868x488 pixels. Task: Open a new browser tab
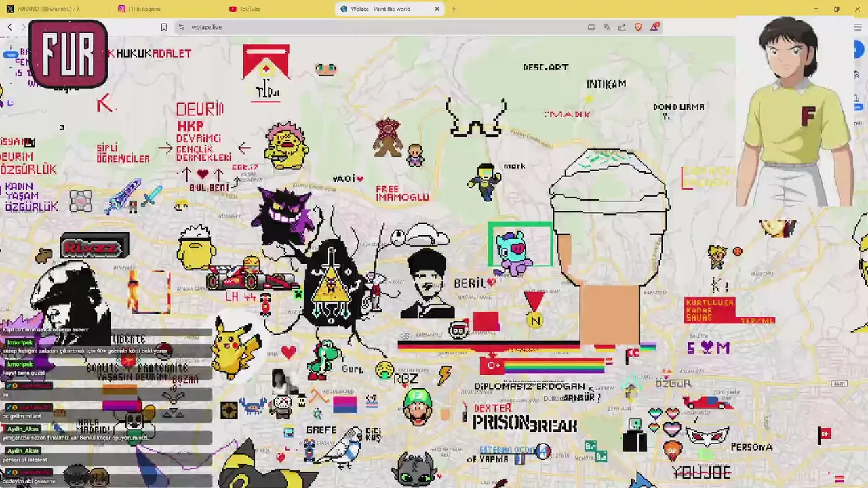[x=454, y=9]
